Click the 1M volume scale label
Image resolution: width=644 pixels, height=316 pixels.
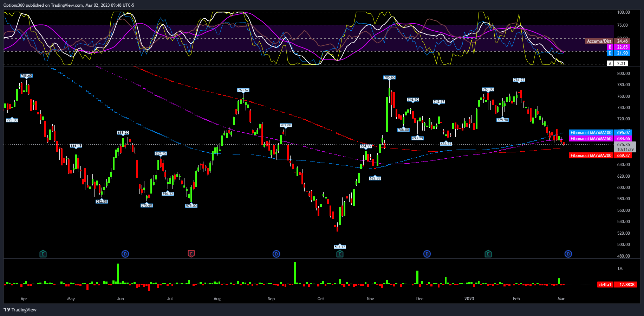[620, 269]
